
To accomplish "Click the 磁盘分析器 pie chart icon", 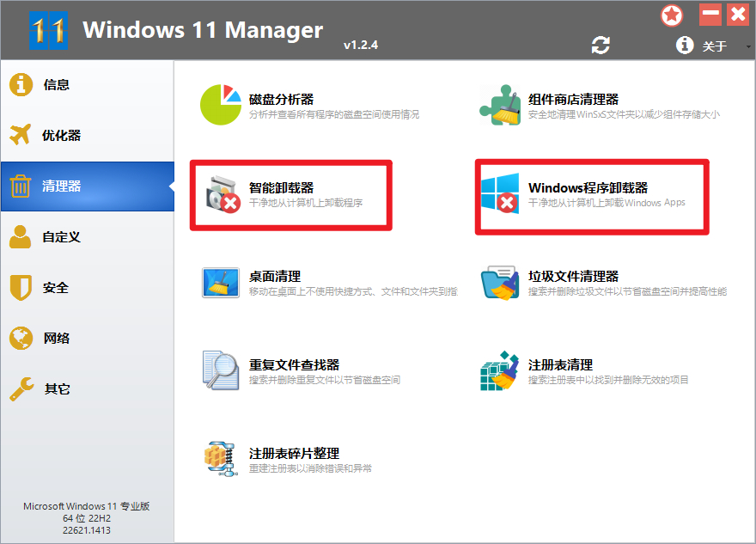I will pyautogui.click(x=220, y=105).
